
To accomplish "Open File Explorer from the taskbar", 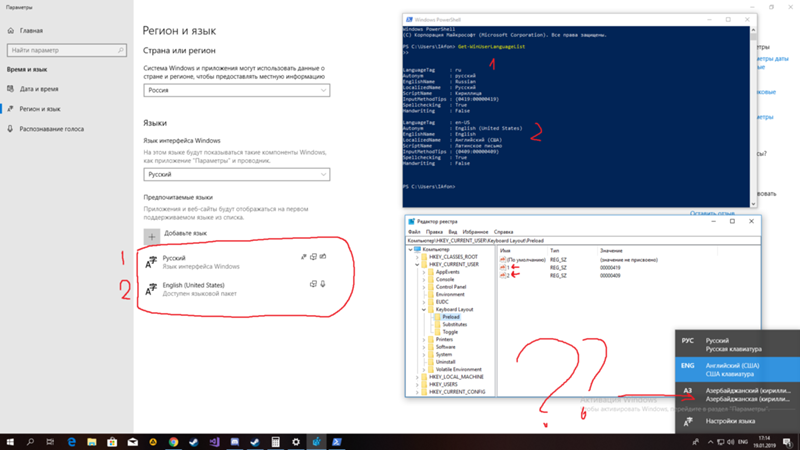I will (x=92, y=442).
